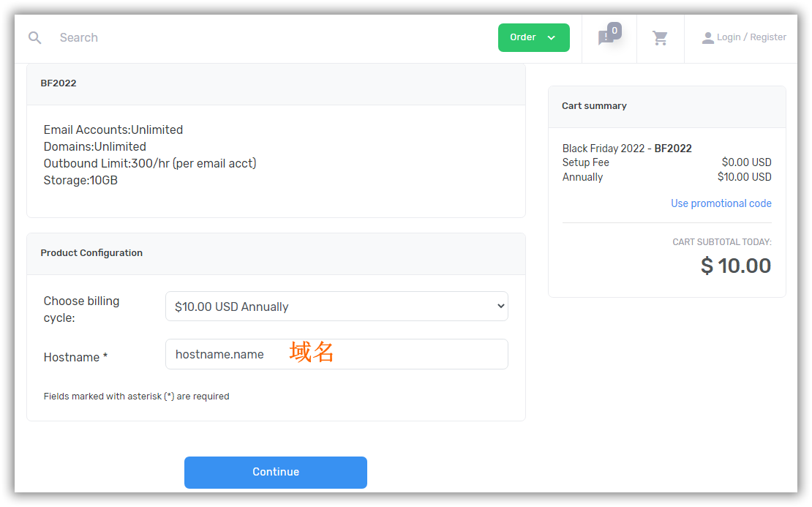Image resolution: width=812 pixels, height=507 pixels.
Task: Click the green Order button label
Action: (x=522, y=37)
